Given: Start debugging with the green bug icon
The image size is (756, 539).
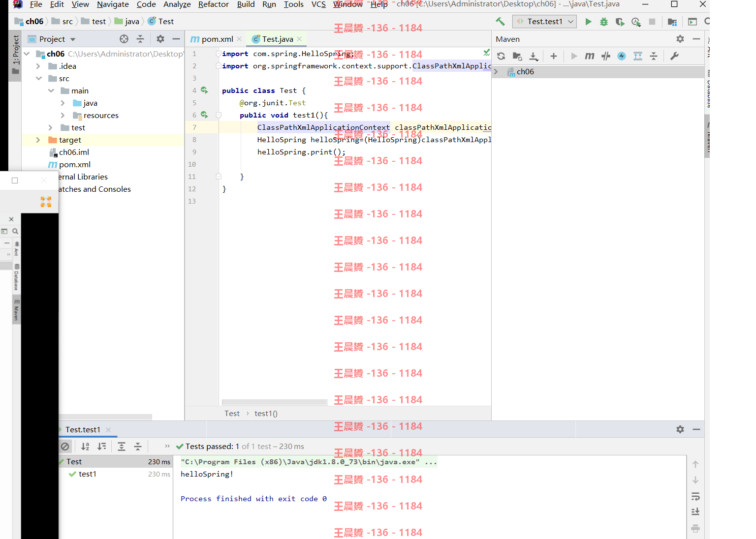Looking at the screenshot, I should (604, 22).
